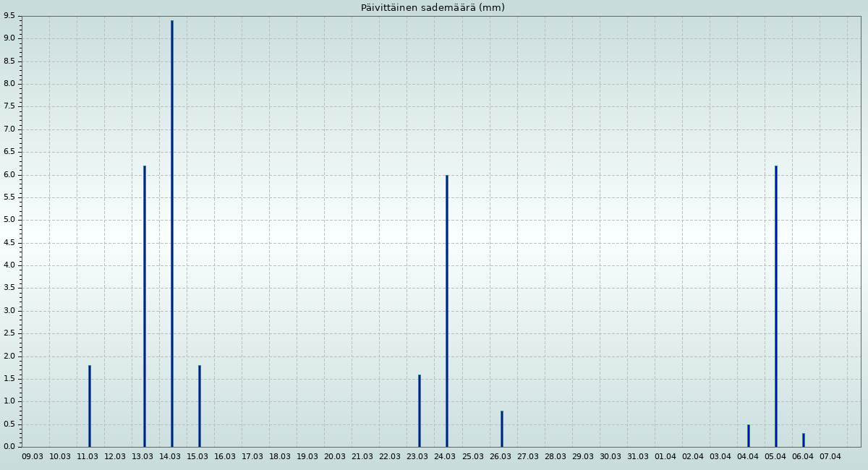
Task: Click the x-axis date label 09.03
Action: pyautogui.click(x=33, y=457)
